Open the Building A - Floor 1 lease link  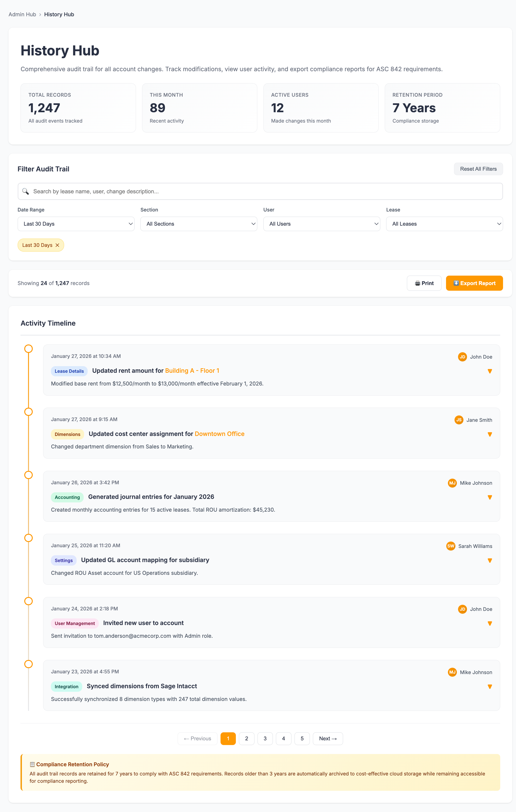coord(192,371)
